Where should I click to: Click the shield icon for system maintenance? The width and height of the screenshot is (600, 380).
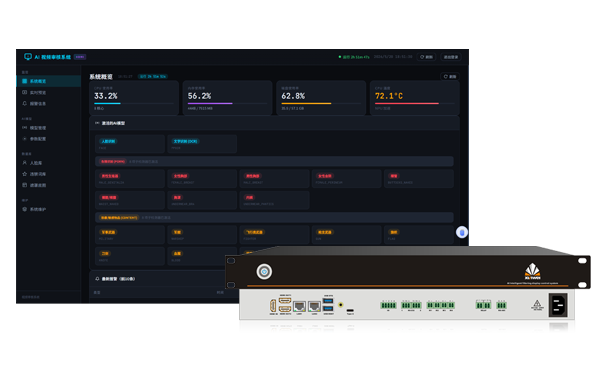24,209
